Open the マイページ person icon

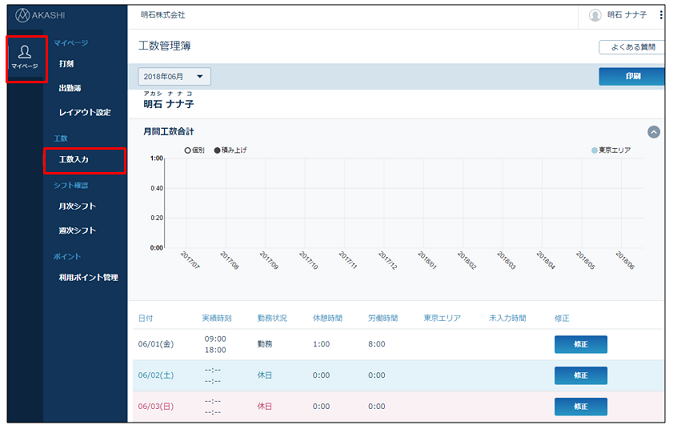coord(25,52)
